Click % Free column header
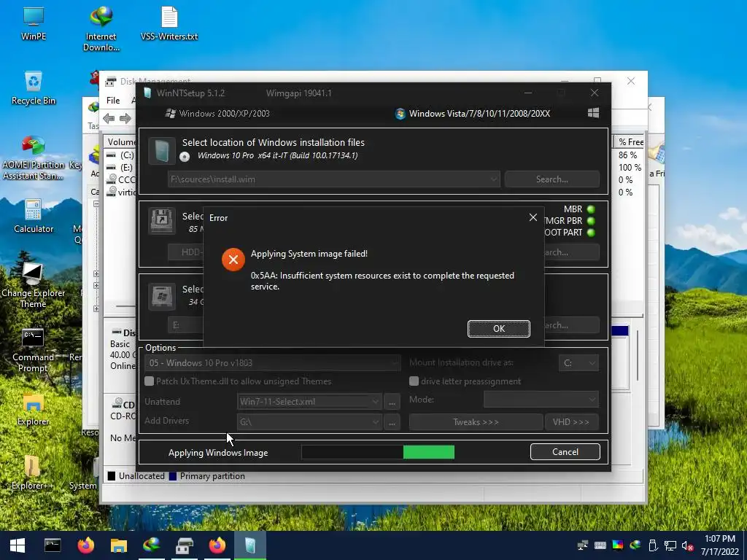This screenshot has width=747, height=560. (630, 142)
